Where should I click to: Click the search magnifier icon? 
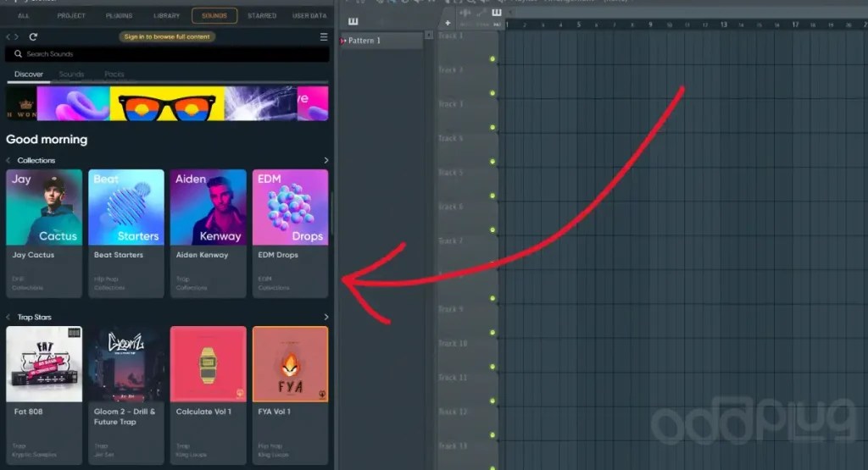click(18, 53)
